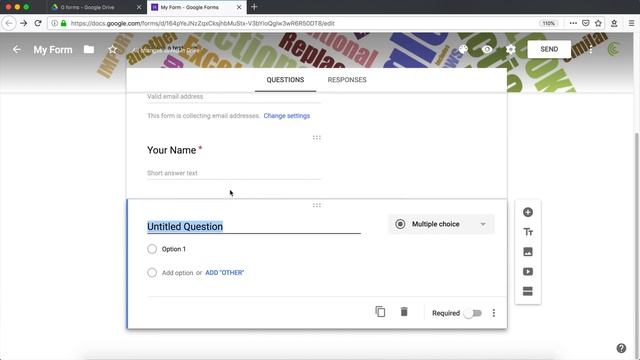Duplicate the Untitled Question
The image size is (640, 360).
[x=380, y=312]
